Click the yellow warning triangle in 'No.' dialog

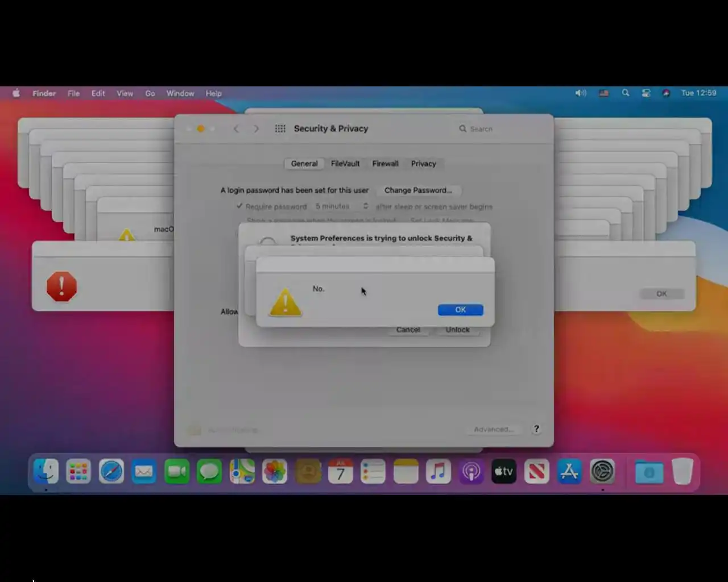(x=286, y=302)
